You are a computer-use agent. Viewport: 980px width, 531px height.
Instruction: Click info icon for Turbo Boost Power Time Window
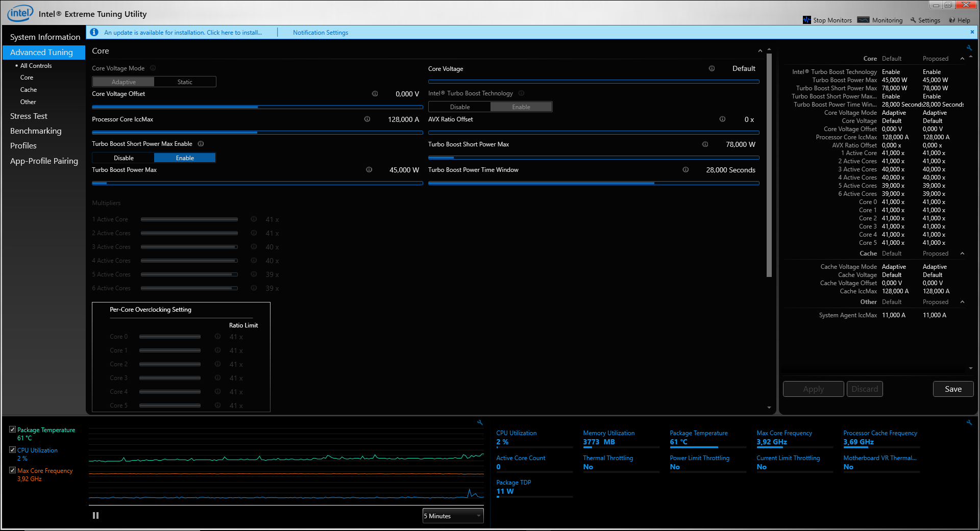pyautogui.click(x=685, y=169)
